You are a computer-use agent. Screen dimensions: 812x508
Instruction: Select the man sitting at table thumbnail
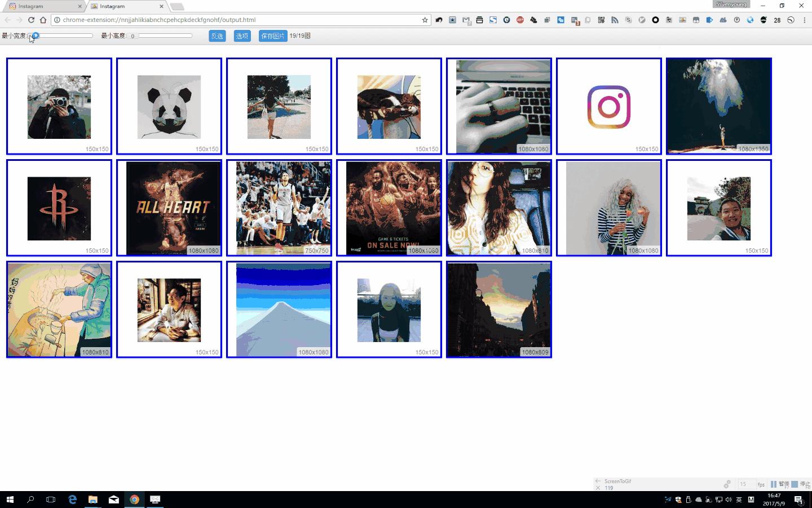[169, 309]
